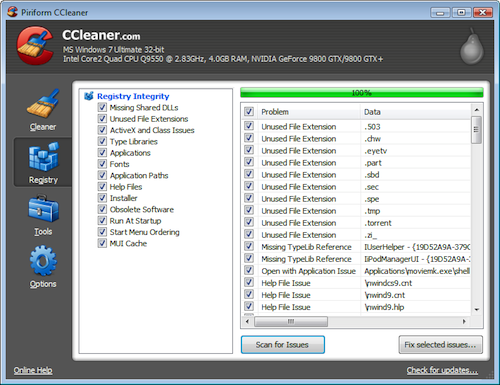Uncheck MUI Cache

pos(102,243)
